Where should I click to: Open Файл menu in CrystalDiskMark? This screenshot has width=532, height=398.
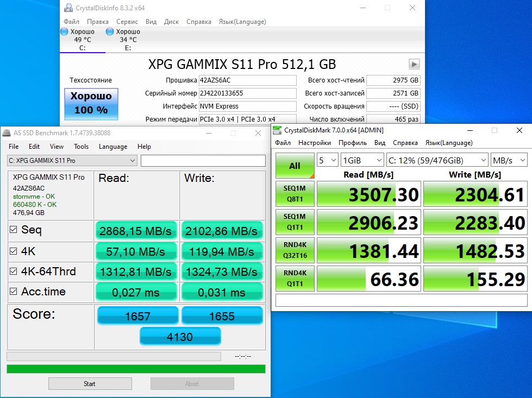283,143
